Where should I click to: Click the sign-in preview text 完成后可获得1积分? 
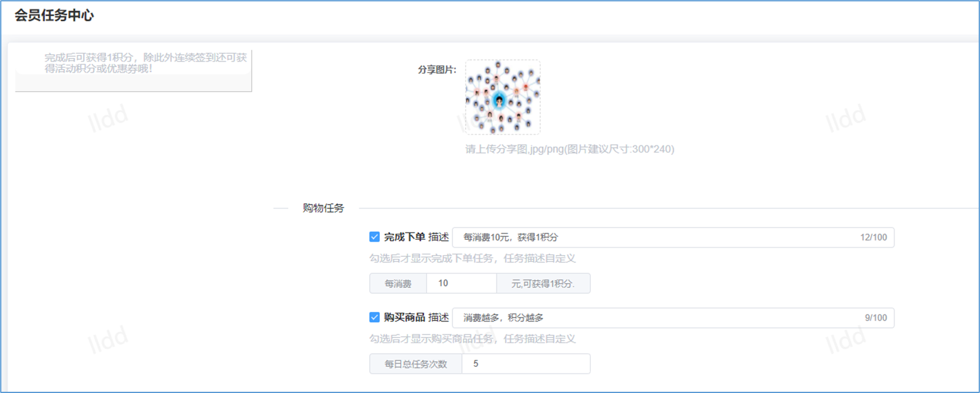(x=146, y=63)
